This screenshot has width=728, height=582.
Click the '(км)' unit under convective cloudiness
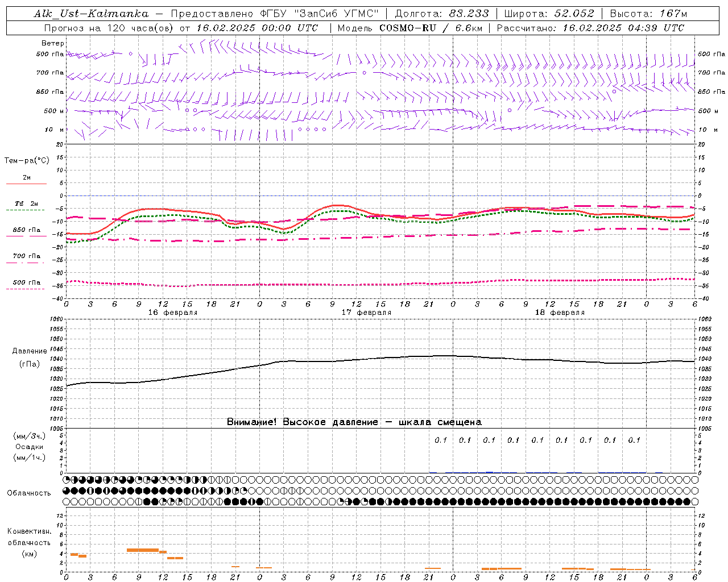(30, 554)
